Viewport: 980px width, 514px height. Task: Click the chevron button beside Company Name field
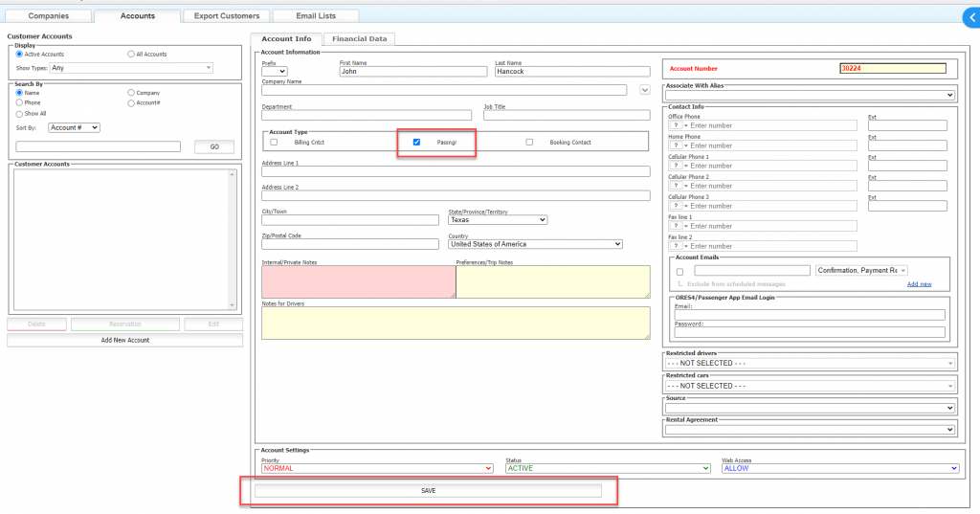644,90
